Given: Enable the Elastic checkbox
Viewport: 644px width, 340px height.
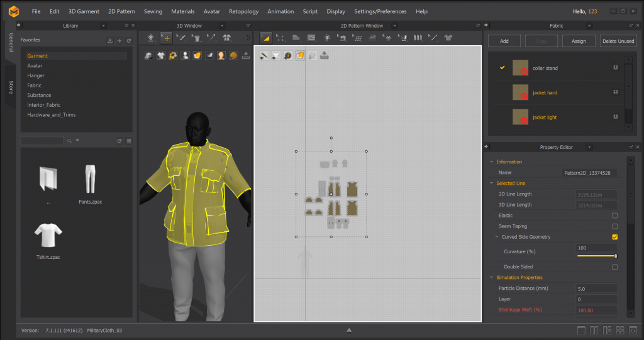Looking at the screenshot, I should (614, 216).
